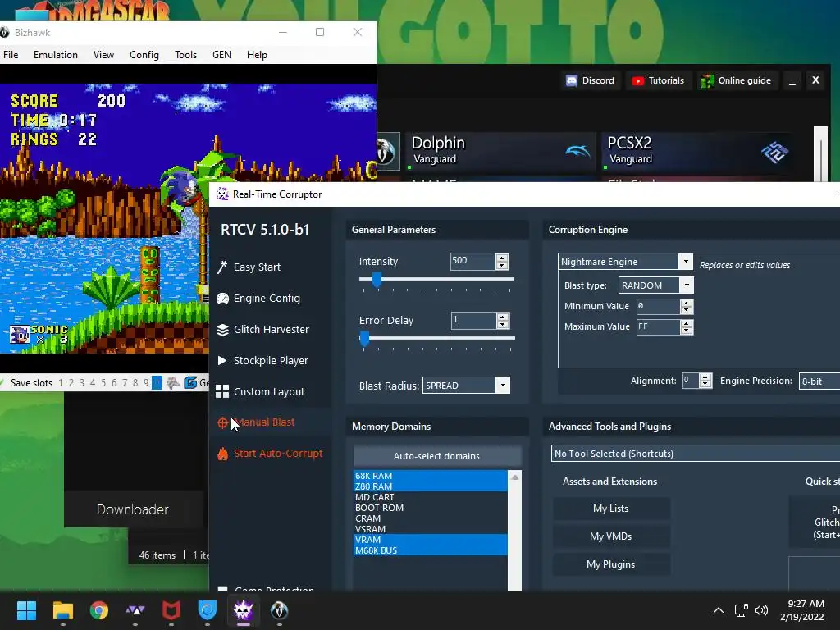840x630 pixels.
Task: Open Custom Layout grid icon
Action: point(222,391)
